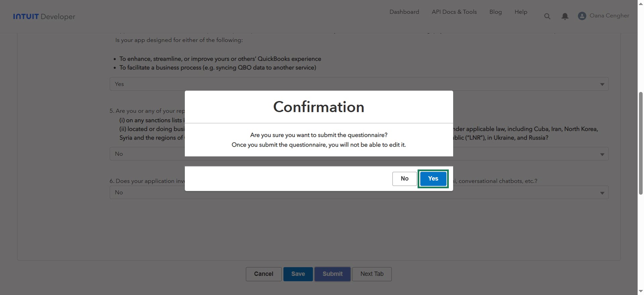Click the Submit button
This screenshot has height=295, width=644.
332,274
